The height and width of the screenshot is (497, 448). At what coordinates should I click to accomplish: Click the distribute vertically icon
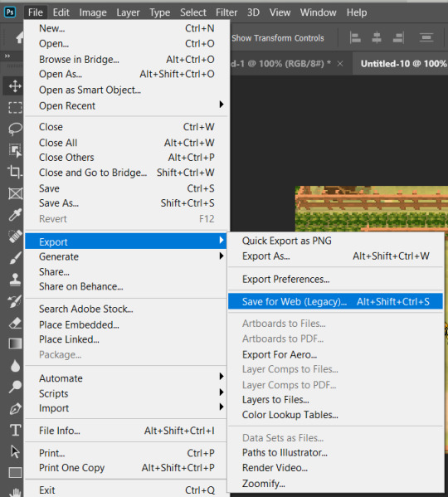pos(426,38)
